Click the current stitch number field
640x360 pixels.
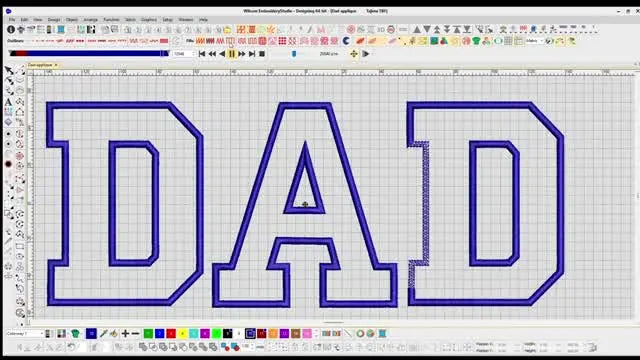pos(182,53)
